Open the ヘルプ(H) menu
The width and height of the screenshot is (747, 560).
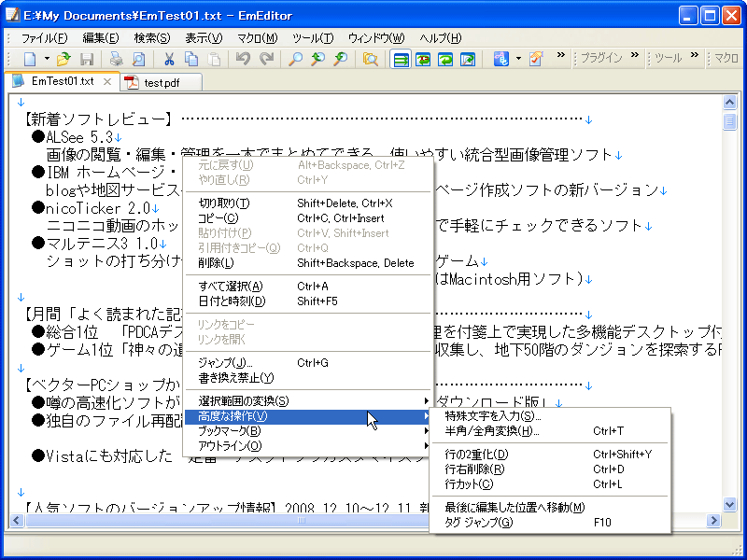tap(441, 38)
